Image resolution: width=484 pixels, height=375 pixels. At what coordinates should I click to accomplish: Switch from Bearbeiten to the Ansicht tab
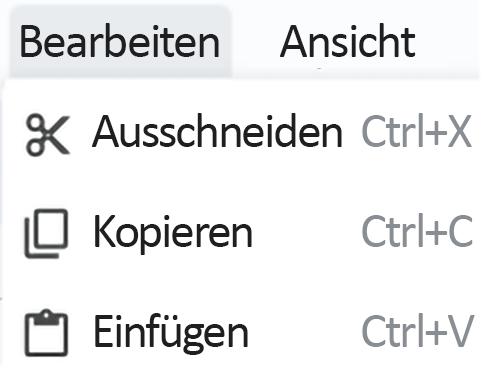(348, 42)
